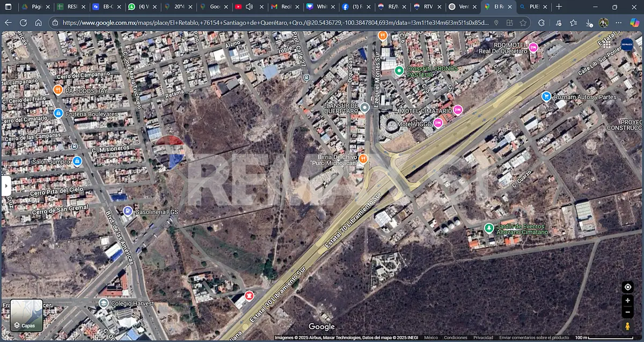Zoom in with the plus button
The width and height of the screenshot is (644, 342).
(x=628, y=301)
